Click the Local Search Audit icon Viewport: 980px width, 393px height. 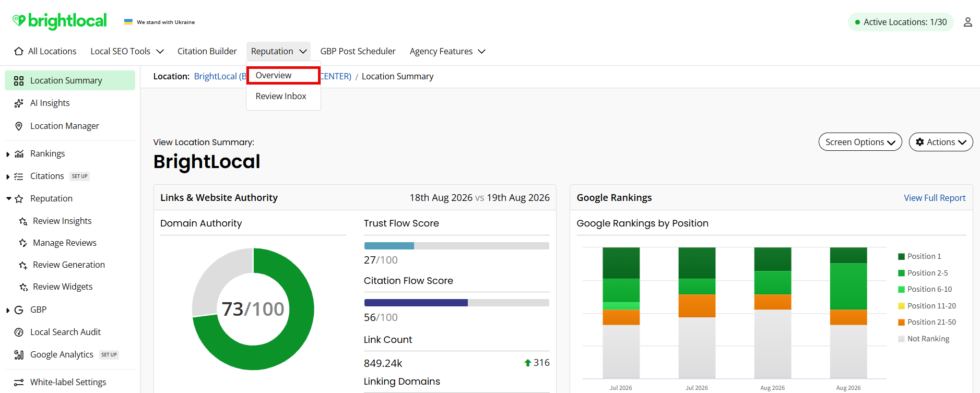click(x=19, y=332)
